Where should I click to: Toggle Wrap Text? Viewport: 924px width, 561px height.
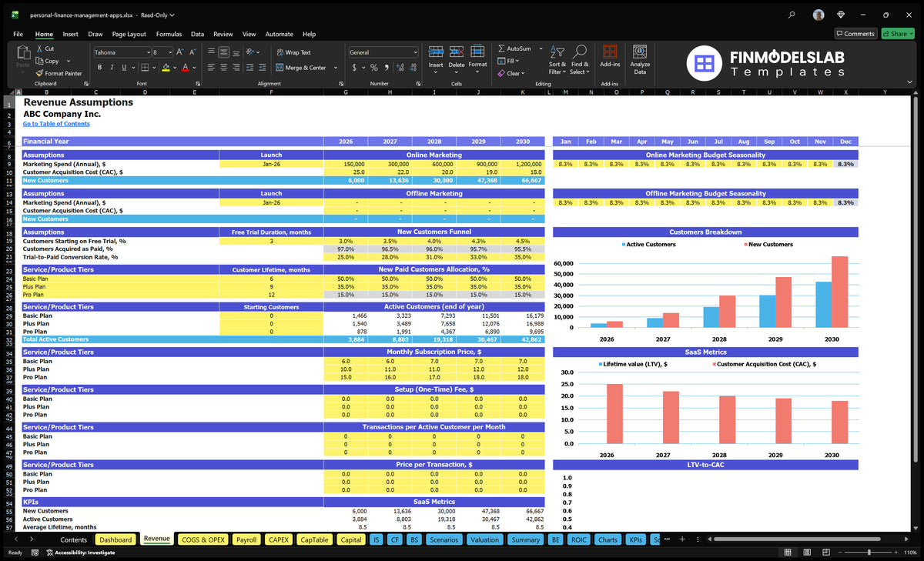(x=293, y=52)
